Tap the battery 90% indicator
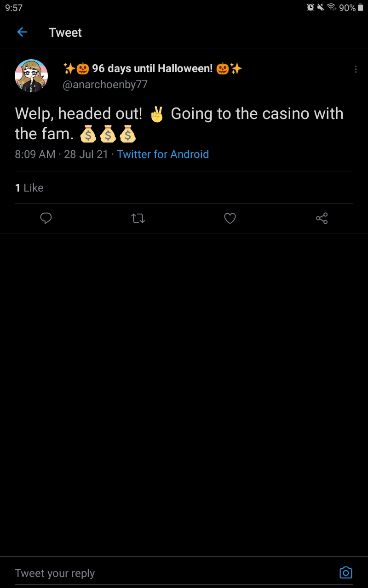The image size is (368, 588). pos(351,8)
